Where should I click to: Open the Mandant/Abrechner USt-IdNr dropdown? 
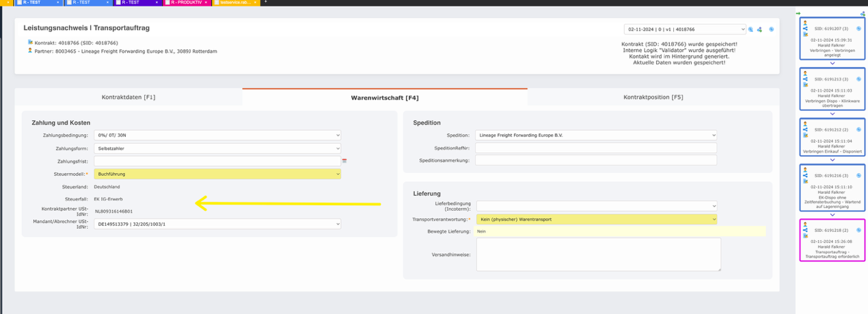(217, 224)
